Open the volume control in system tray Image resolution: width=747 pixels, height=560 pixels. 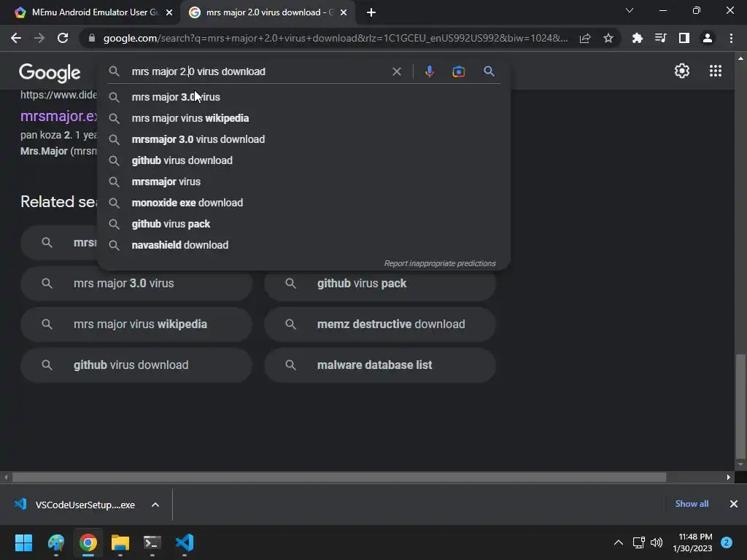click(x=657, y=542)
